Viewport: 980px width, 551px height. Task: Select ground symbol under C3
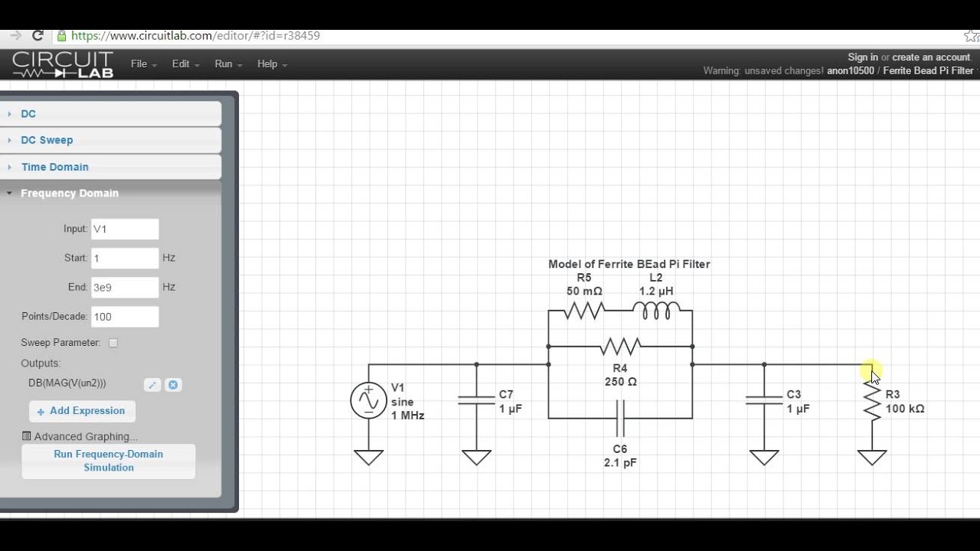[x=764, y=458]
